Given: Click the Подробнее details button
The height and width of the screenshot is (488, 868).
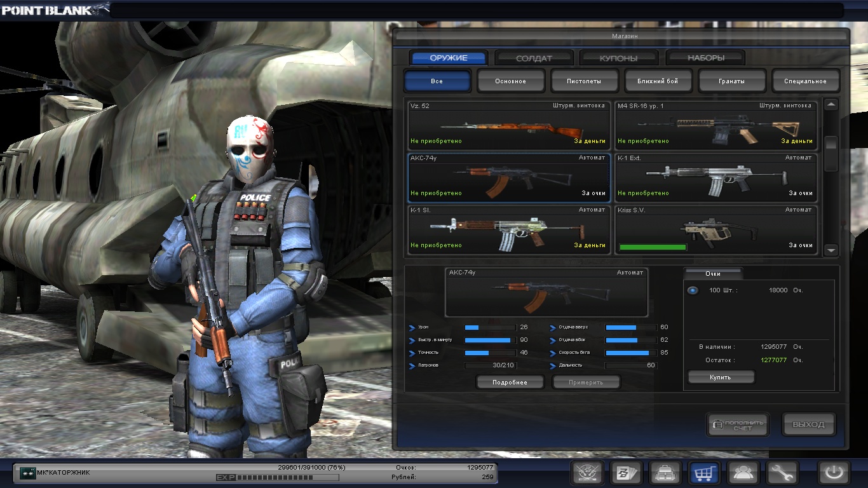Looking at the screenshot, I should click(510, 382).
